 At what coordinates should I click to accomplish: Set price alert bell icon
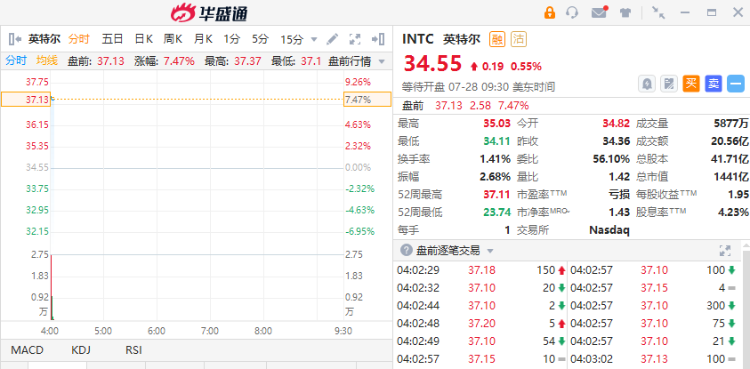click(647, 84)
